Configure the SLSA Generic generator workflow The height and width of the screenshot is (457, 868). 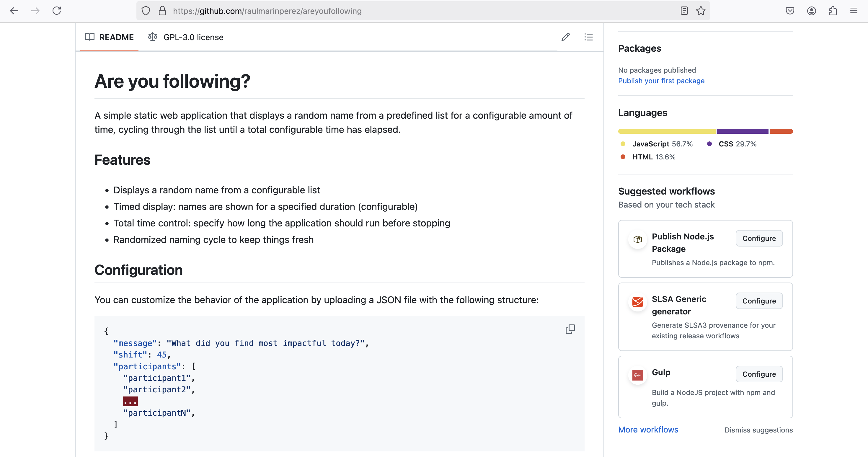pyautogui.click(x=759, y=301)
